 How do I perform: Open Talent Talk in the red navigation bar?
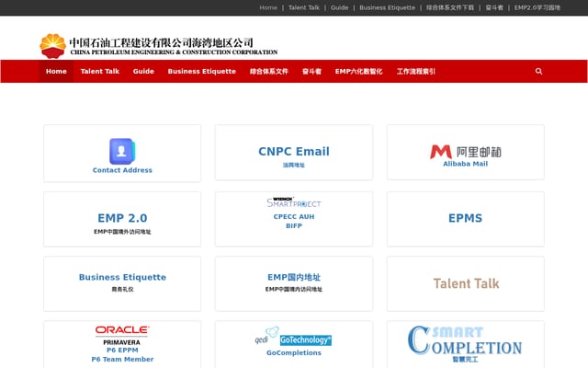(x=100, y=72)
